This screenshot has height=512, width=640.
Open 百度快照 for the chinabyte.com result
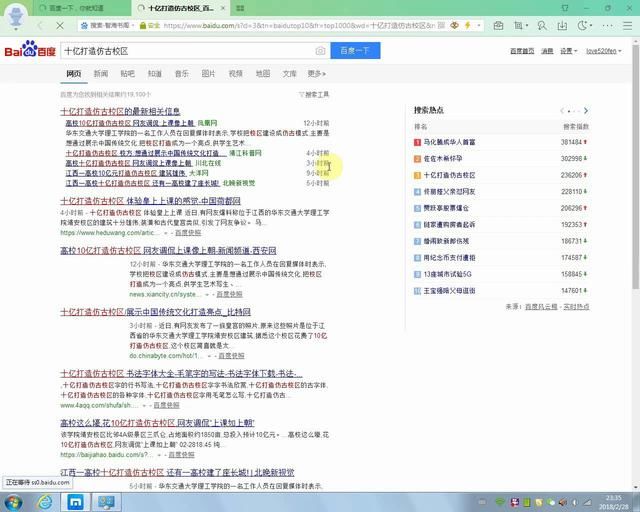(231, 356)
